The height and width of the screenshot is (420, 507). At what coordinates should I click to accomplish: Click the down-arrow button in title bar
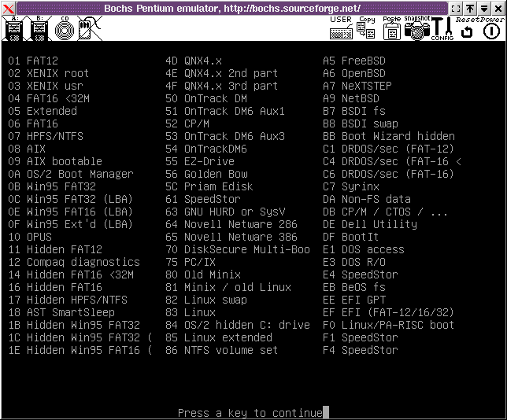click(484, 8)
